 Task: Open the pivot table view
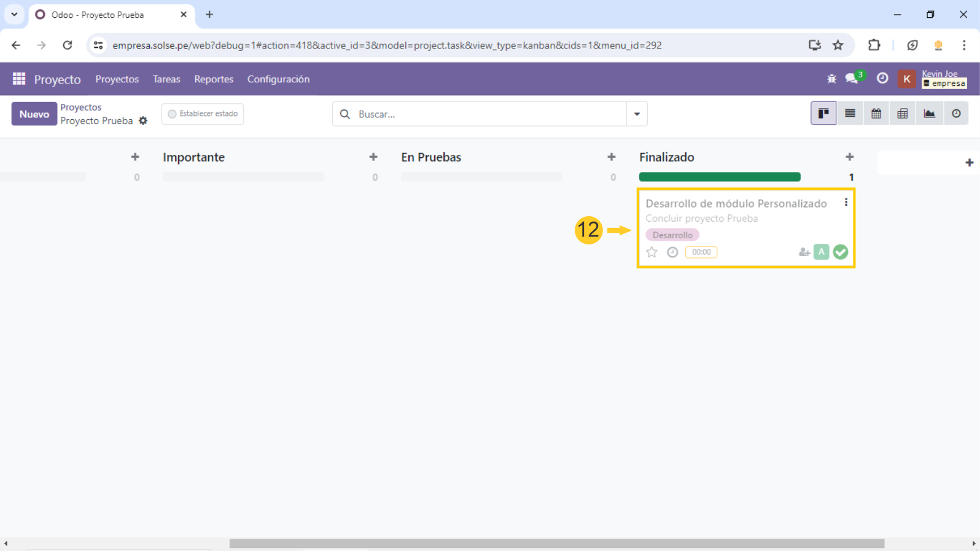(903, 114)
